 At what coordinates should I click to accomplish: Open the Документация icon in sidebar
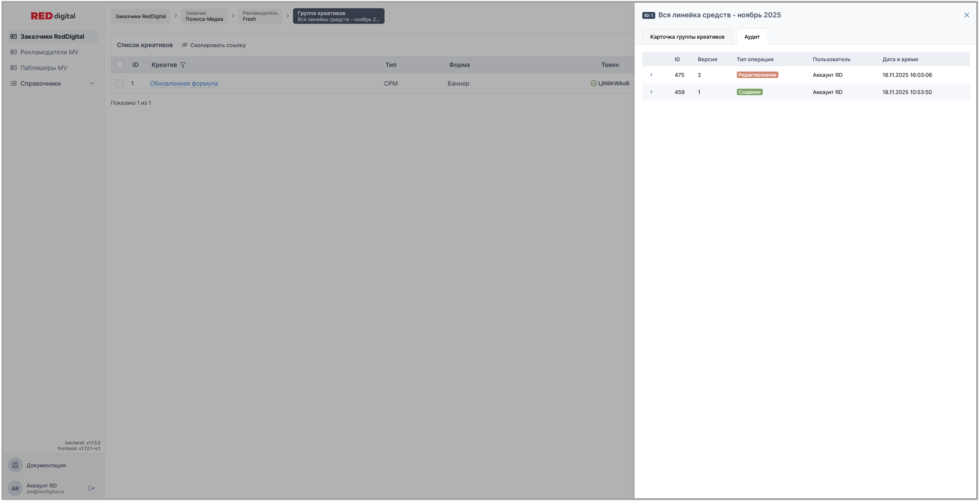pyautogui.click(x=15, y=465)
